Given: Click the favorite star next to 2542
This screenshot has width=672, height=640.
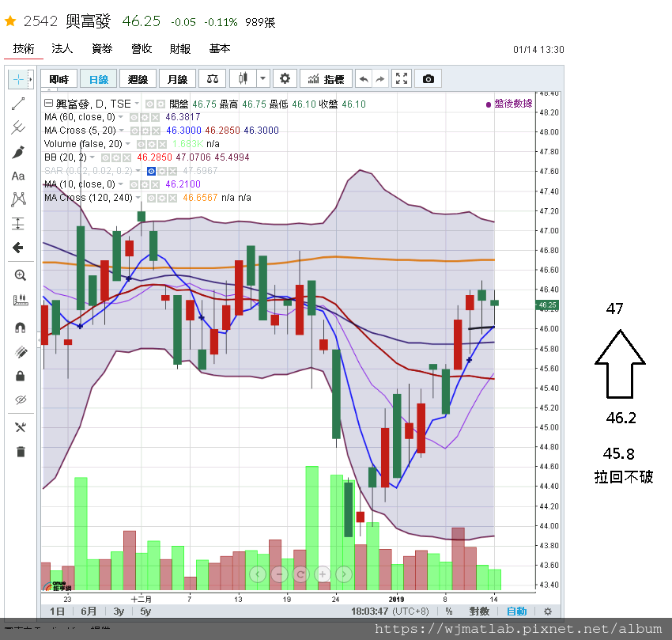Looking at the screenshot, I should [11, 21].
